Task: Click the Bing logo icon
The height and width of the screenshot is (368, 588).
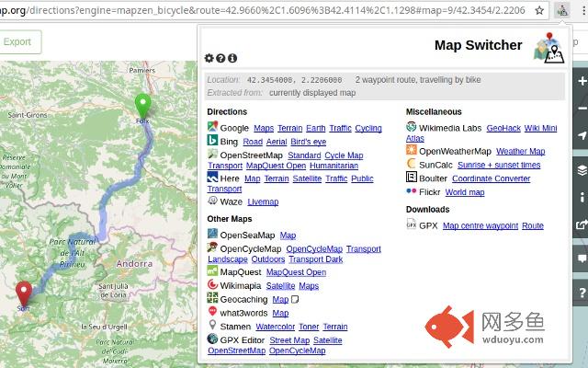Action: (212, 140)
